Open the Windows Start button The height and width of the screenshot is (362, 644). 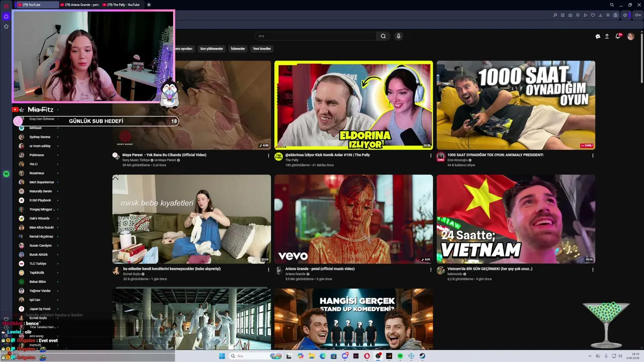222,356
